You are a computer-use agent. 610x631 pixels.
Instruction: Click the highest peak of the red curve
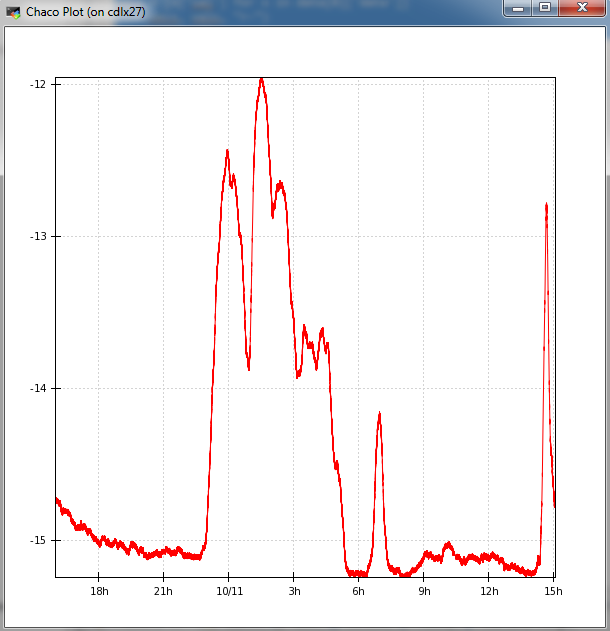tap(262, 81)
